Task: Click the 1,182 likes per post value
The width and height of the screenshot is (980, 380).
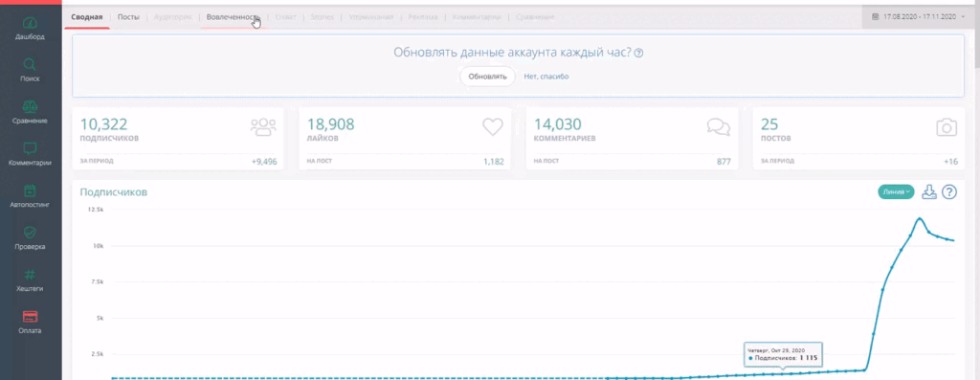Action: pyautogui.click(x=493, y=161)
